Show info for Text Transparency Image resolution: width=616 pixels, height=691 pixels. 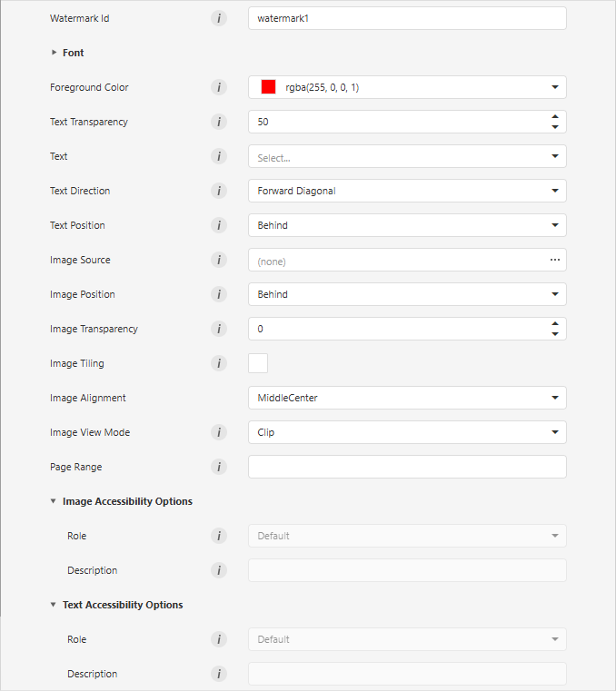point(219,122)
